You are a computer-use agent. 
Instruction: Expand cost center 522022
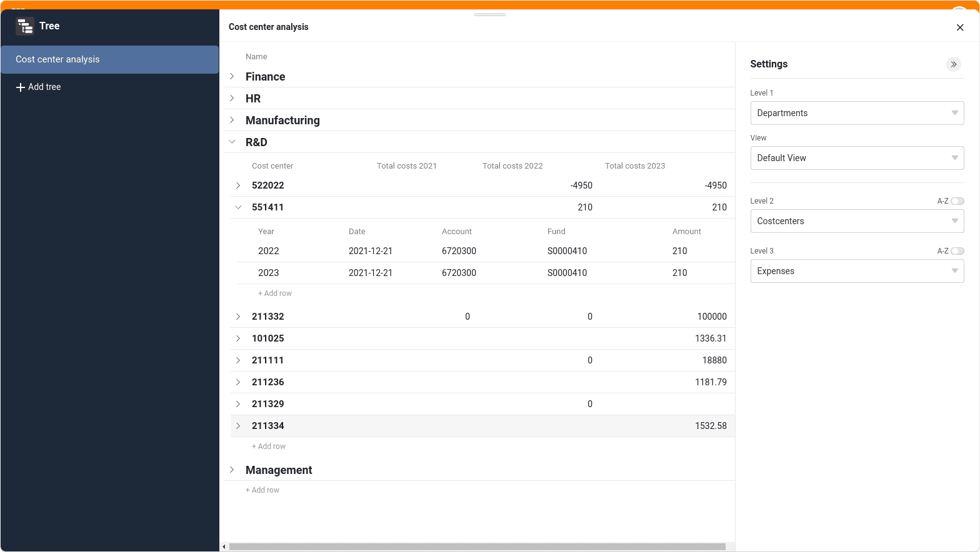click(238, 185)
